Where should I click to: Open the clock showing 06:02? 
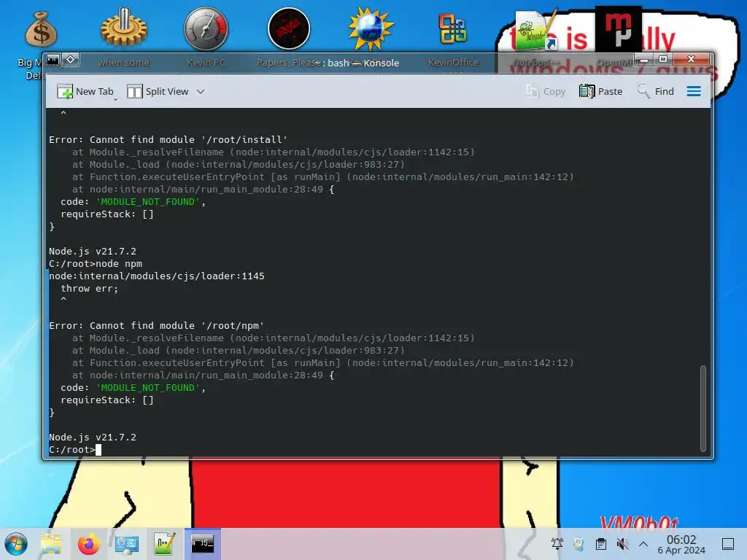tap(681, 544)
